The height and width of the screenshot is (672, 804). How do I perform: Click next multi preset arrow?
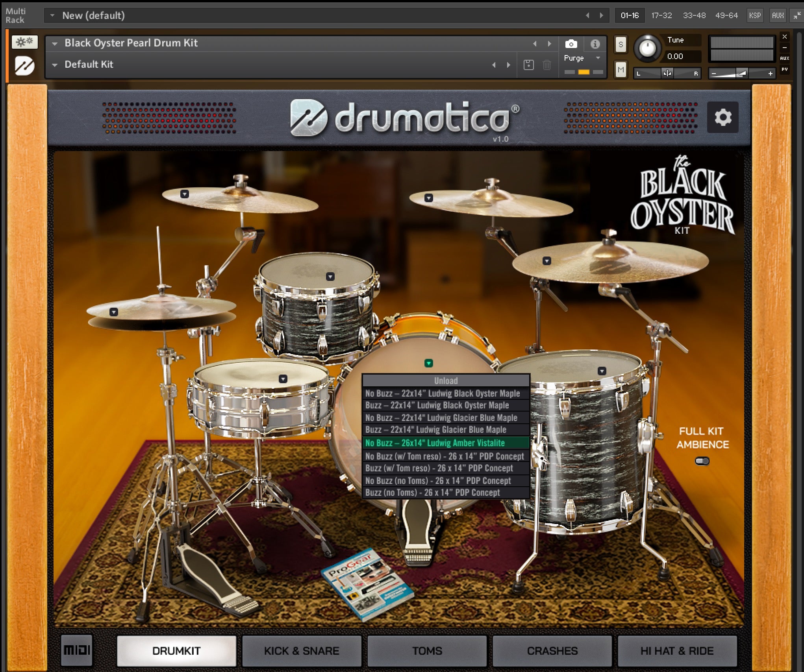pos(601,15)
